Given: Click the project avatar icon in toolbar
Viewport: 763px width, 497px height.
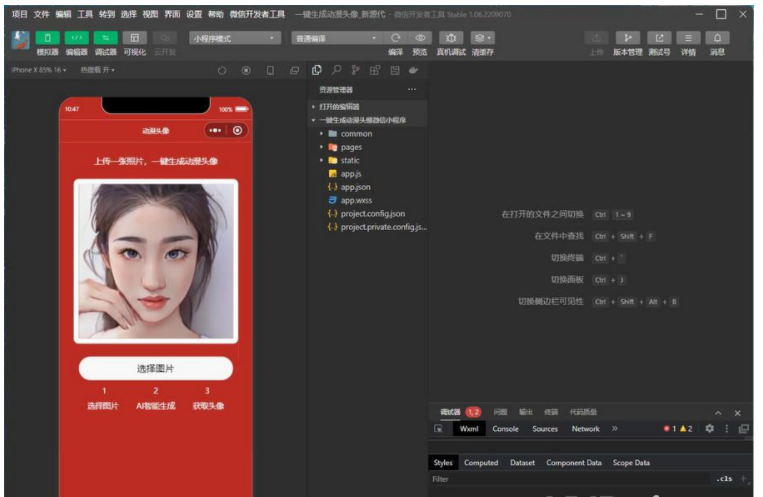Looking at the screenshot, I should [20, 40].
